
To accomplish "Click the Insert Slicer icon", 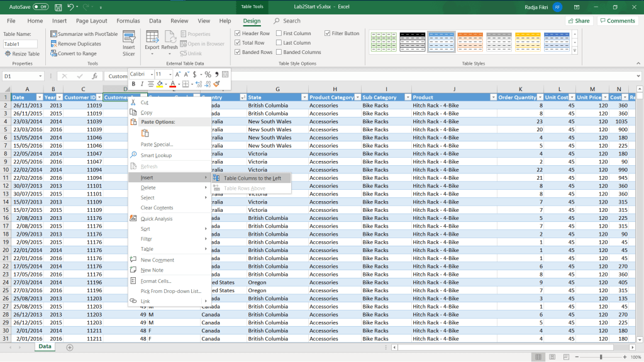I will pyautogui.click(x=128, y=38).
